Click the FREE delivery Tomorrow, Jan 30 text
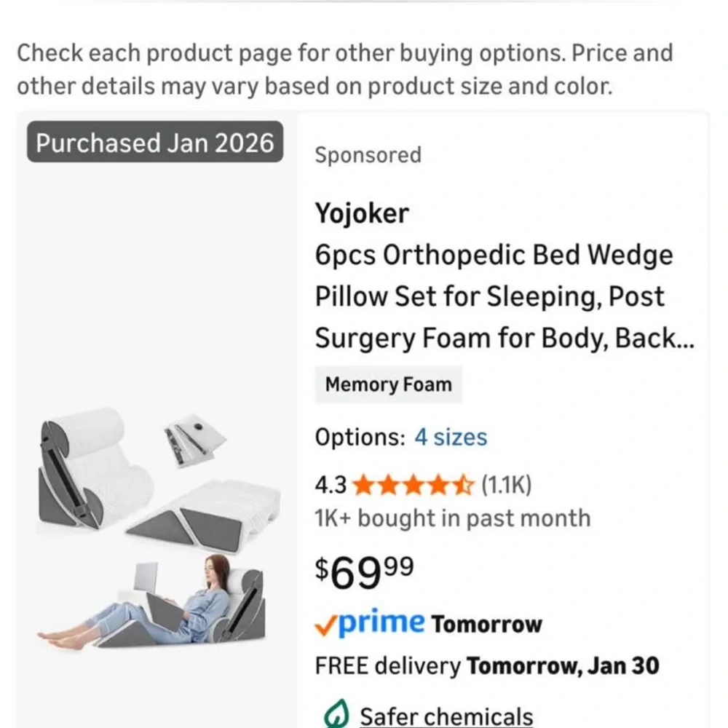Image resolution: width=728 pixels, height=728 pixels. point(486,665)
